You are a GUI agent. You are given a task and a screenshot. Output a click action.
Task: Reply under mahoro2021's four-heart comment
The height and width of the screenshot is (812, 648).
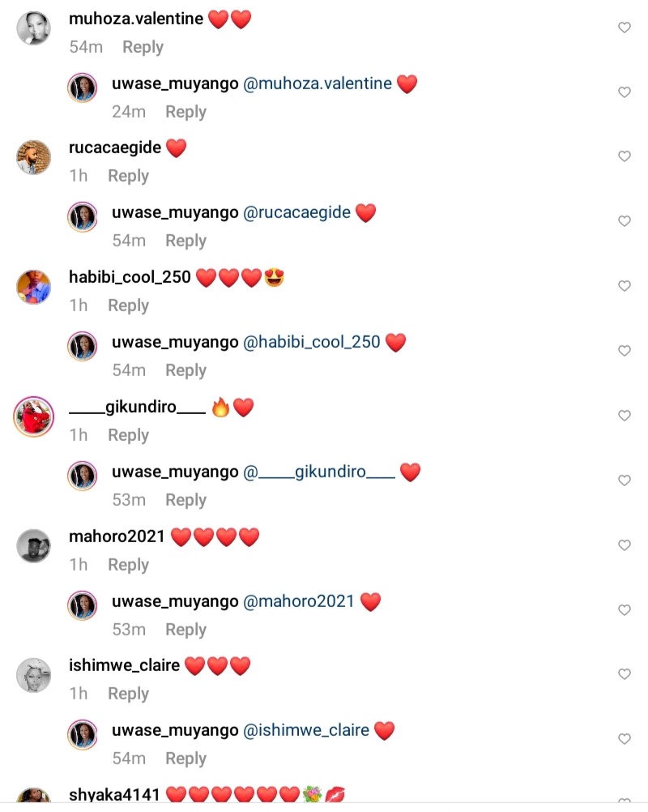(x=128, y=565)
